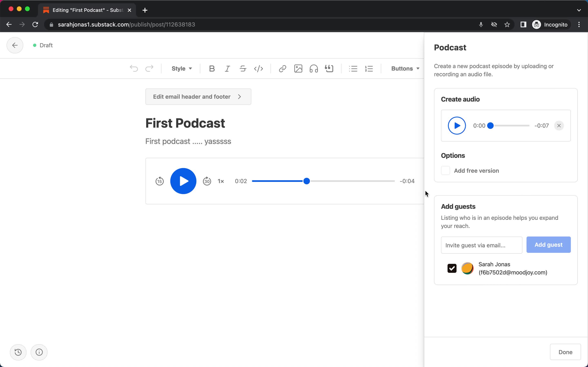Select the Italic formatting icon
Viewport: 588px width, 367px height.
(x=227, y=69)
